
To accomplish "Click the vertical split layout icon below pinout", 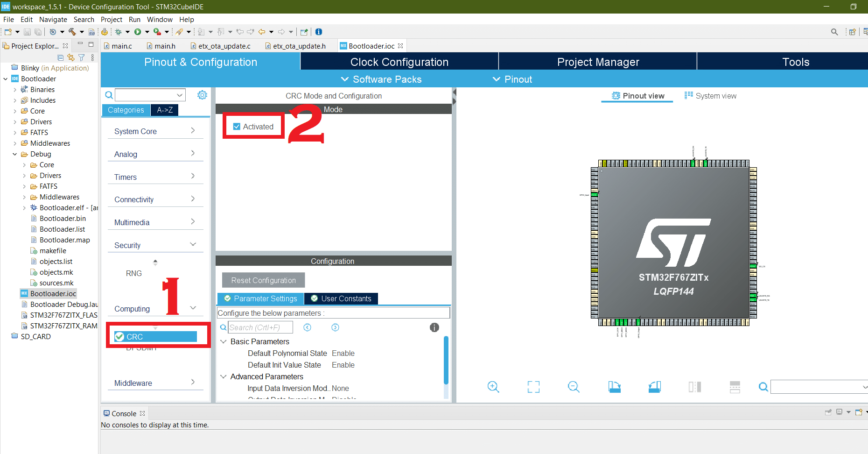I will 735,387.
